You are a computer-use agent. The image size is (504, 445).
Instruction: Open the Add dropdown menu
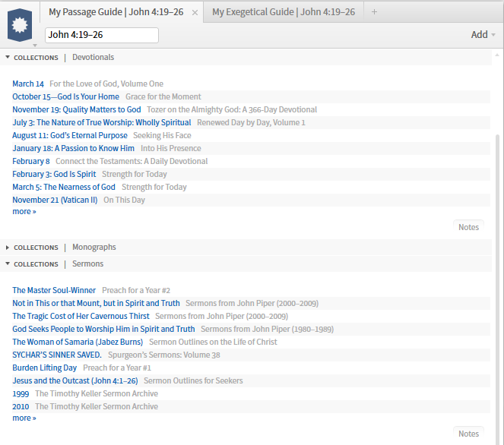(x=483, y=35)
